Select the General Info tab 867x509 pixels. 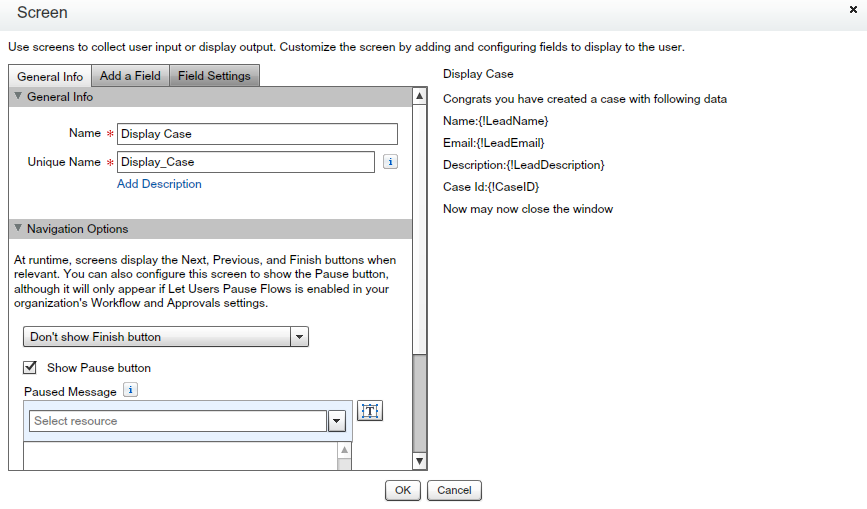pos(50,76)
